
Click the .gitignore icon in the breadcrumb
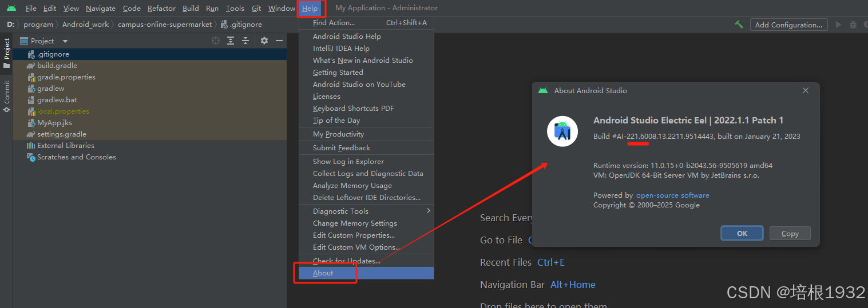coord(224,25)
